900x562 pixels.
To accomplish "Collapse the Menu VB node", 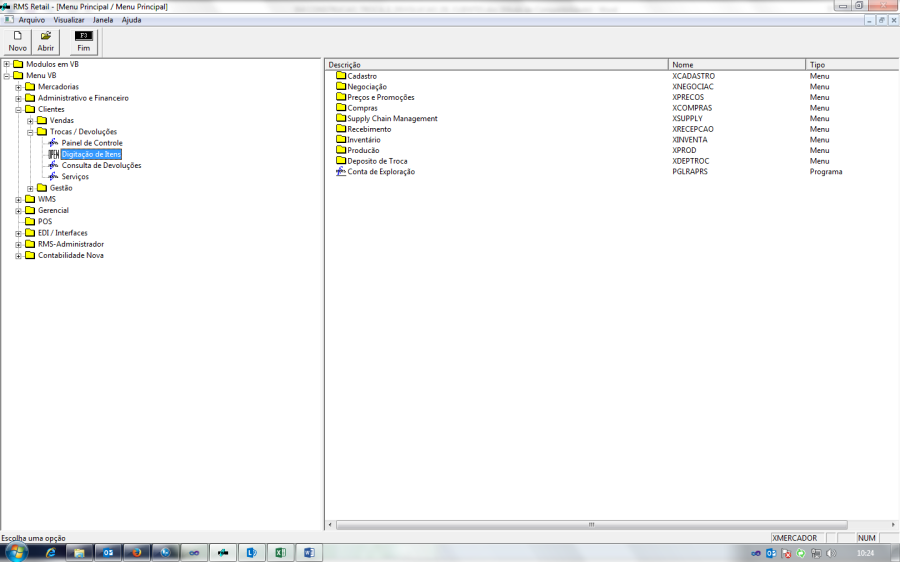I will [7, 76].
